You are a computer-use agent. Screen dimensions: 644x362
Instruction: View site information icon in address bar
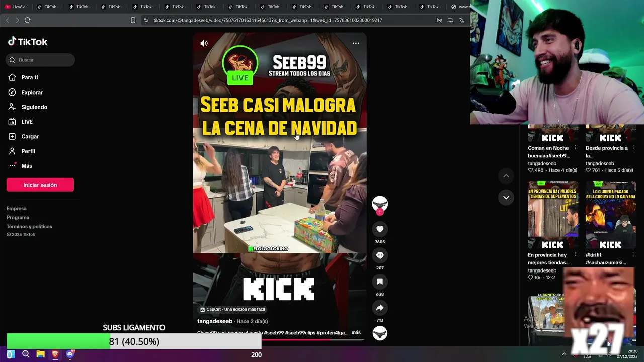pyautogui.click(x=146, y=20)
